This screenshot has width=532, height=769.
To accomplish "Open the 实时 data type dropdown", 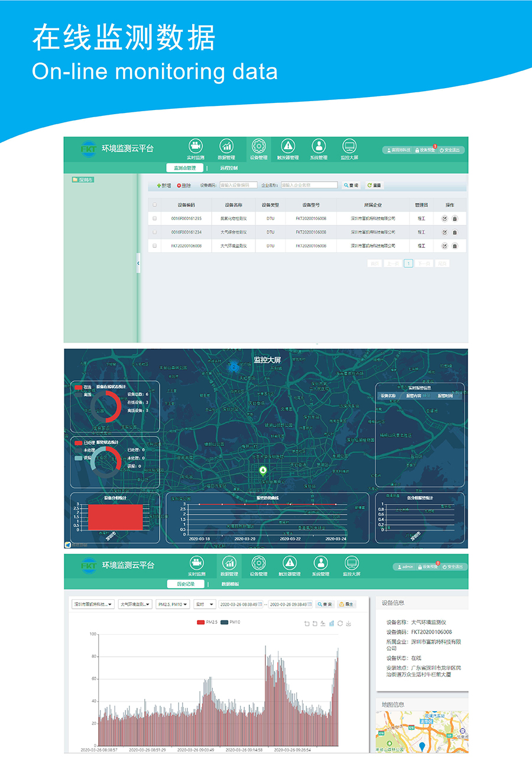I will tap(204, 605).
